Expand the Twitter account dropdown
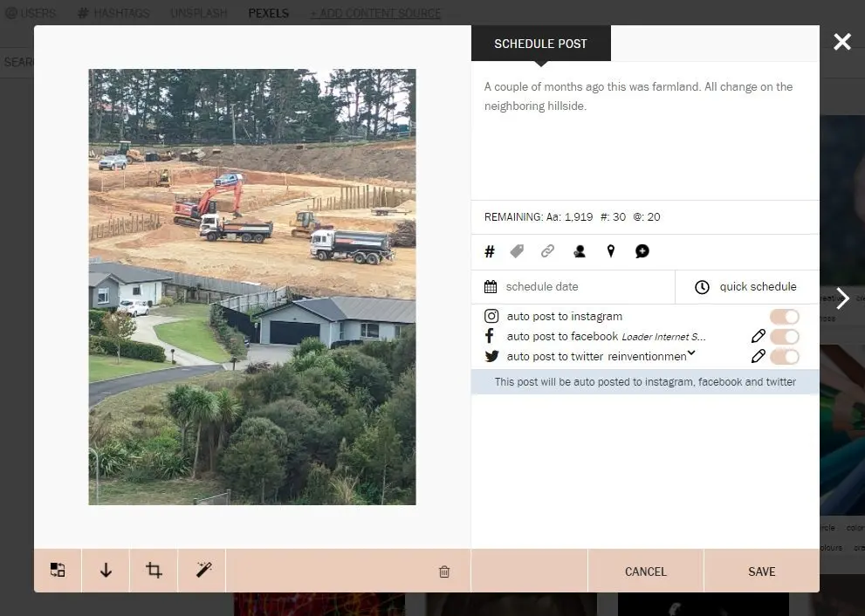Image resolution: width=865 pixels, height=616 pixels. pos(691,354)
